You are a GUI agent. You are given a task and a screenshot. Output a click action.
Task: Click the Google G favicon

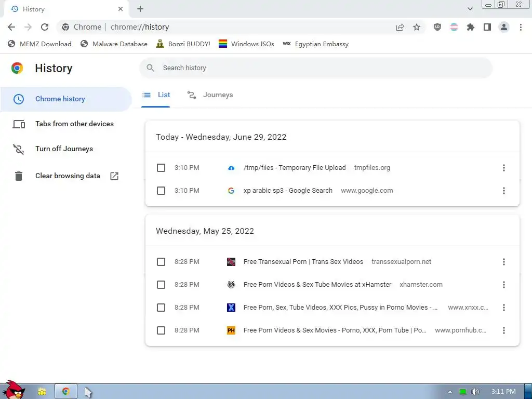click(231, 191)
